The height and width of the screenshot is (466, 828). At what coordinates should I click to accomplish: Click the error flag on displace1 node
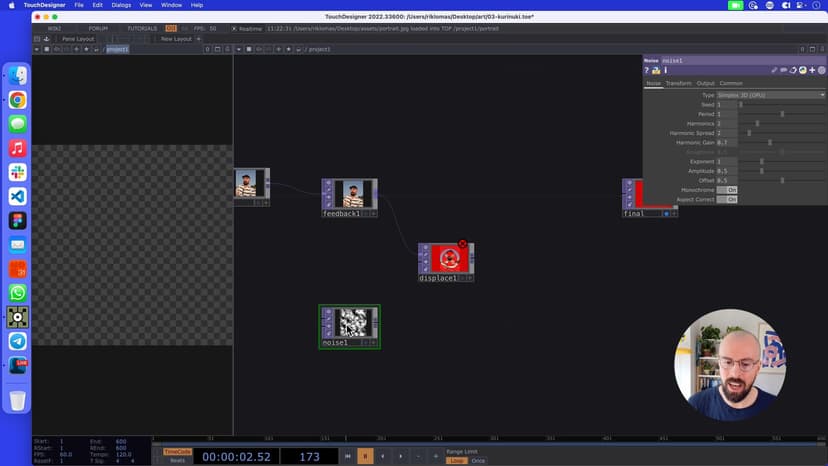point(462,244)
